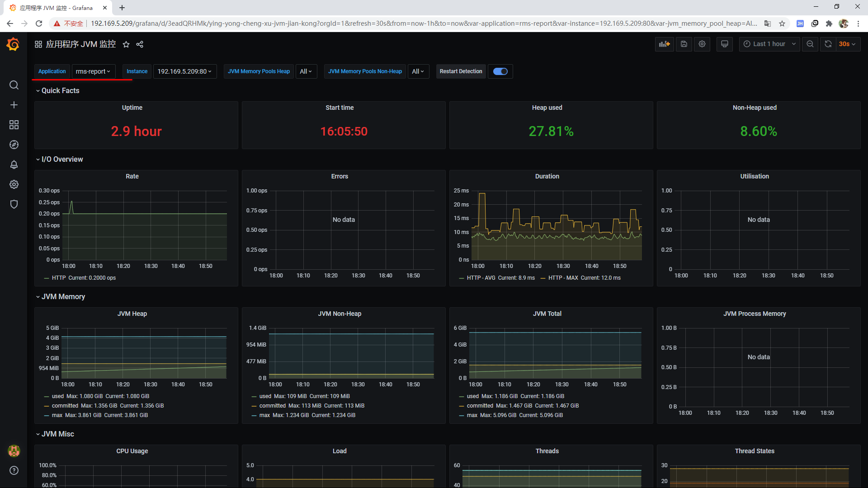Open Configuration gear in sidebar
868x488 pixels.
[x=14, y=184]
